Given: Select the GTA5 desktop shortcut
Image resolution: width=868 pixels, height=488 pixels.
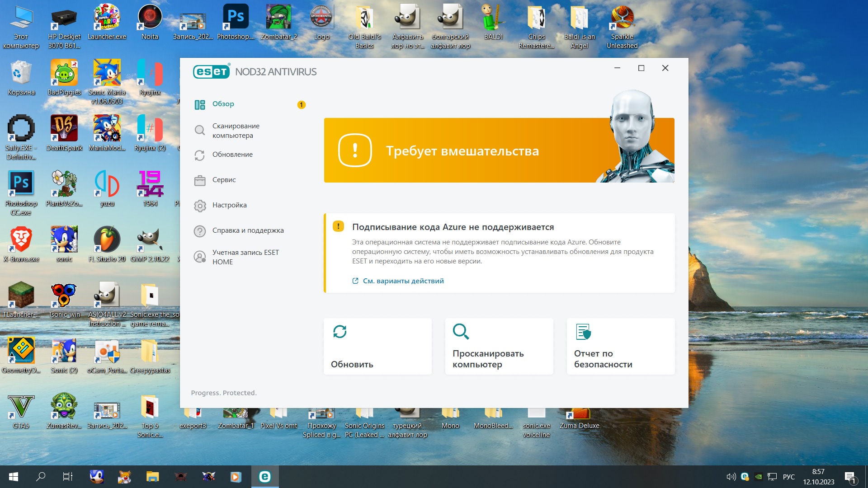Looking at the screenshot, I should click(21, 411).
